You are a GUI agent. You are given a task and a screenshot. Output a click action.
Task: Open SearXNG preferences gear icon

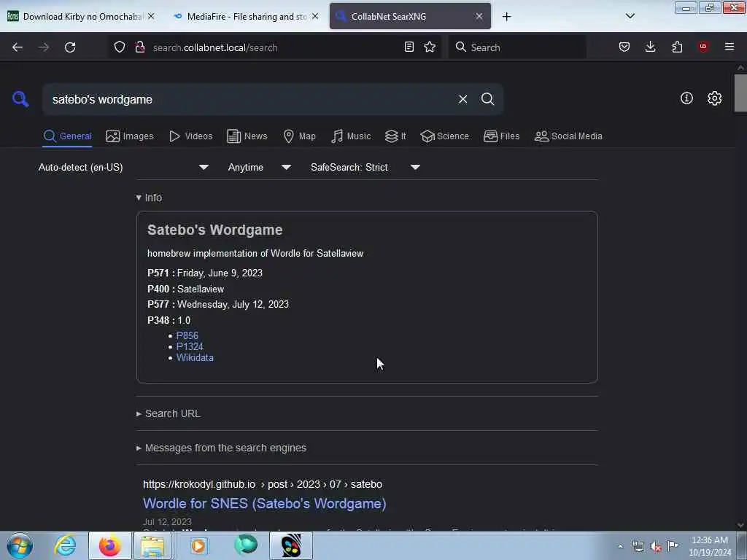714,98
